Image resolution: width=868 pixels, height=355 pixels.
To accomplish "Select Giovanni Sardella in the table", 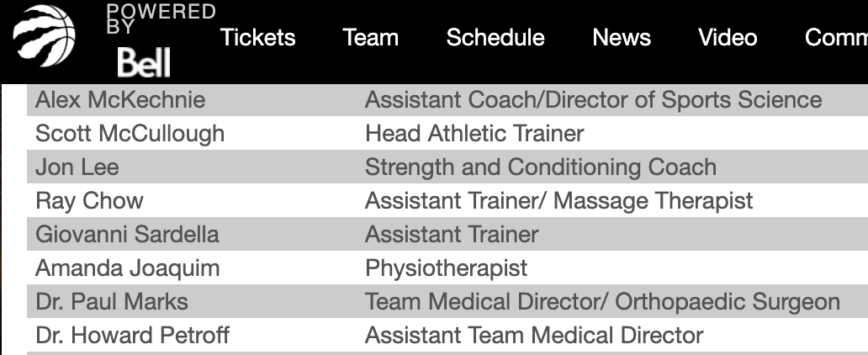I will (127, 234).
